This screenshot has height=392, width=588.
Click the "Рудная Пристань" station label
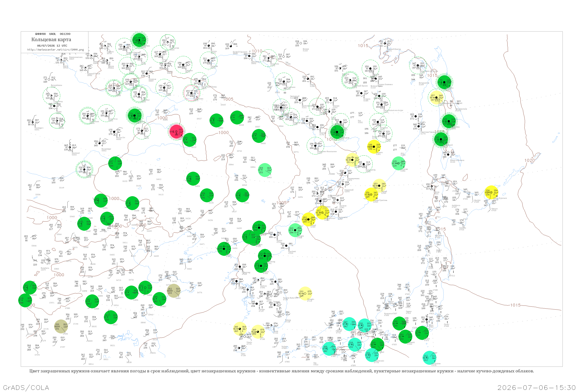pyautogui.click(x=380, y=200)
